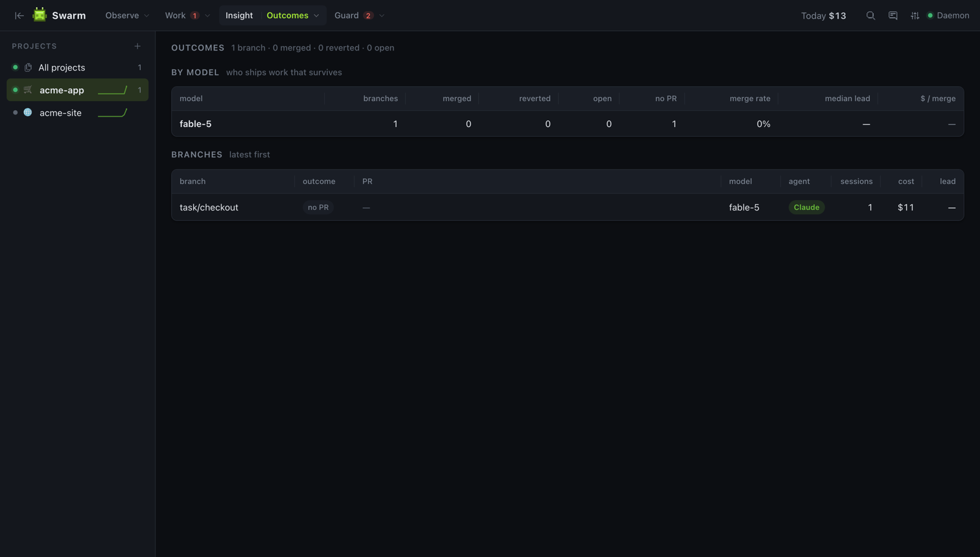Expand the Guard menu chevron
The height and width of the screenshot is (557, 980).
coord(382,16)
